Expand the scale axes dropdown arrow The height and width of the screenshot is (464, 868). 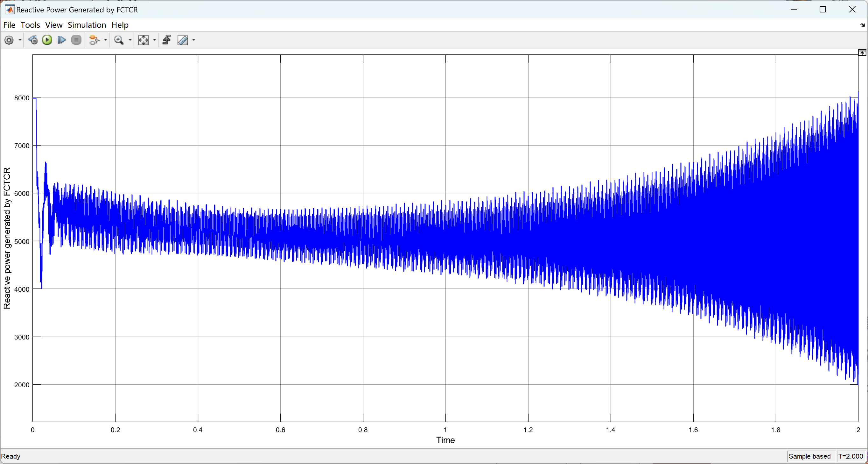[x=155, y=40]
